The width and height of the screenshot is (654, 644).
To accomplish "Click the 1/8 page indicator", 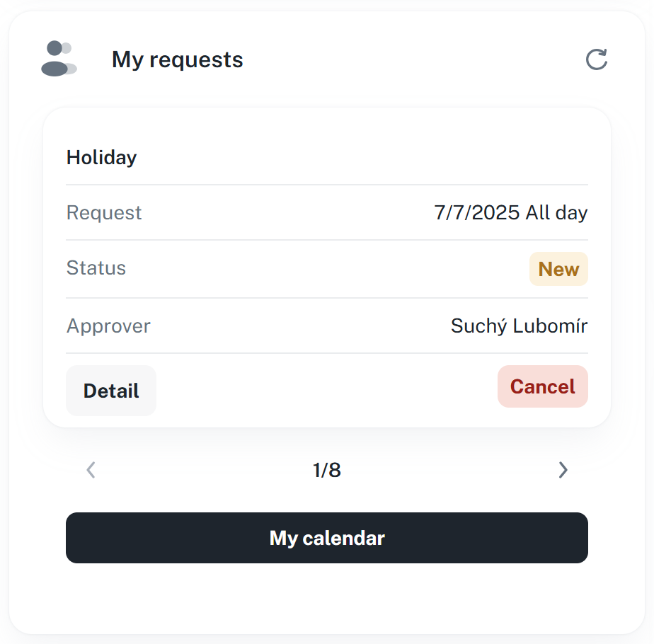I will (327, 470).
